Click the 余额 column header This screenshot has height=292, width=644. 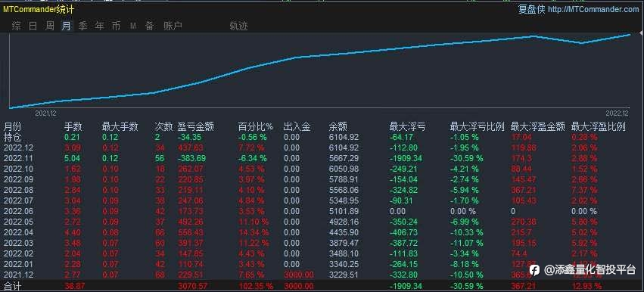coord(338,126)
